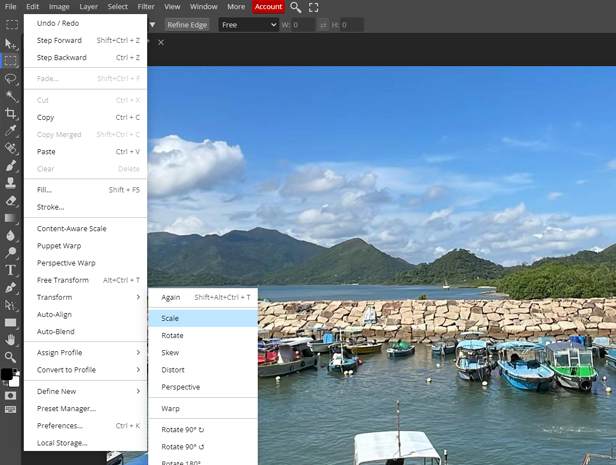Toggle fullscreen mode icon
The image size is (616, 465).
pos(313,7)
